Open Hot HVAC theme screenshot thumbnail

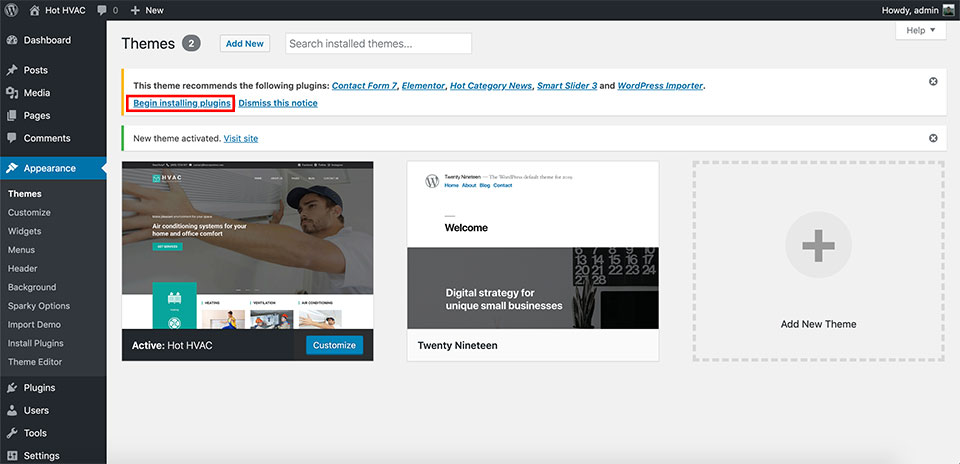(247, 245)
